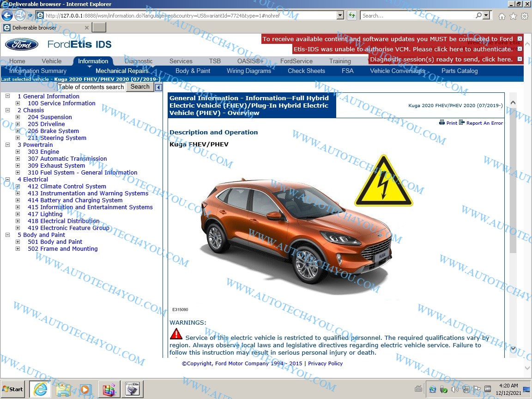Click the table of contents Search button
The width and height of the screenshot is (532, 399).
[x=140, y=87]
